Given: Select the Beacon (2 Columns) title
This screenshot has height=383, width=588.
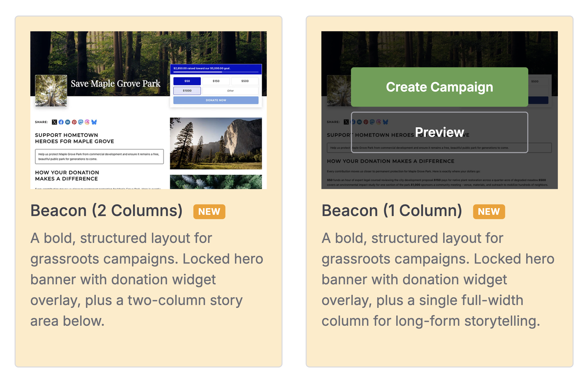Looking at the screenshot, I should coord(107,211).
